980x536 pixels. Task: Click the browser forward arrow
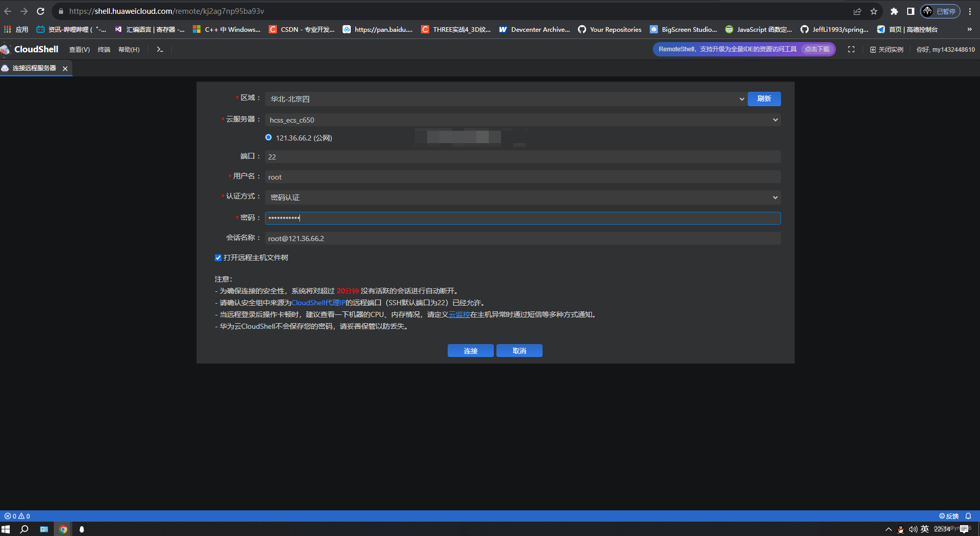(x=24, y=11)
